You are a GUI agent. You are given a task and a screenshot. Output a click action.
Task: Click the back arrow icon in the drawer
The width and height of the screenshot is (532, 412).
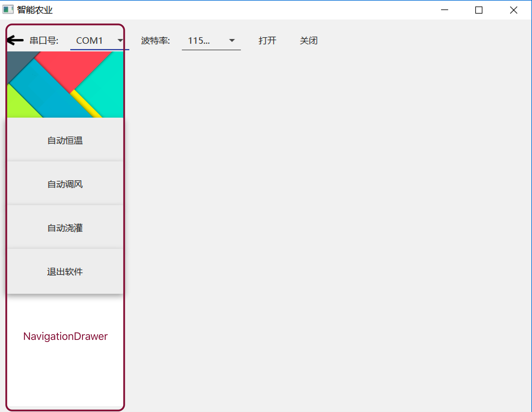point(14,40)
